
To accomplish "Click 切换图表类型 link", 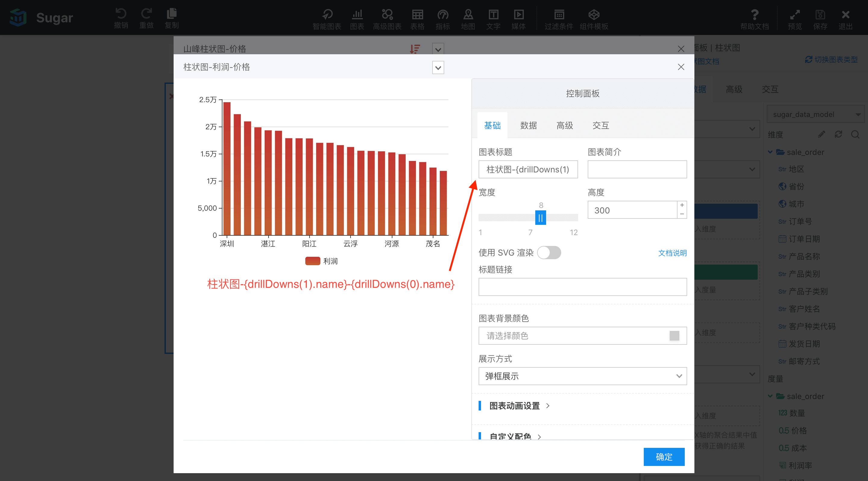I will (831, 59).
